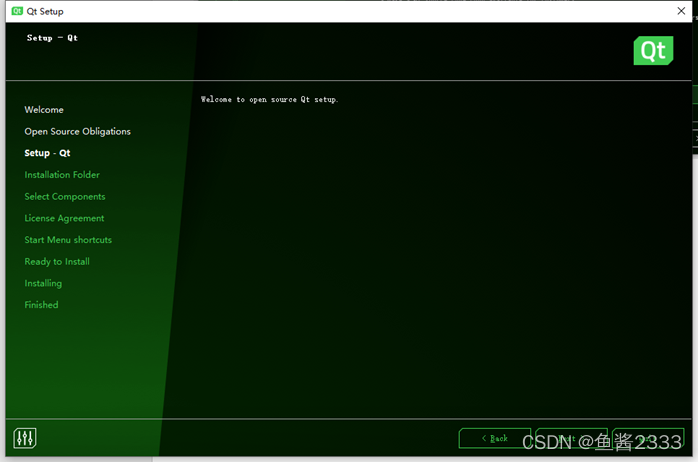Screen dimensions: 698x462
Task: Select the Welcome step in the sidebar
Action: pos(44,109)
